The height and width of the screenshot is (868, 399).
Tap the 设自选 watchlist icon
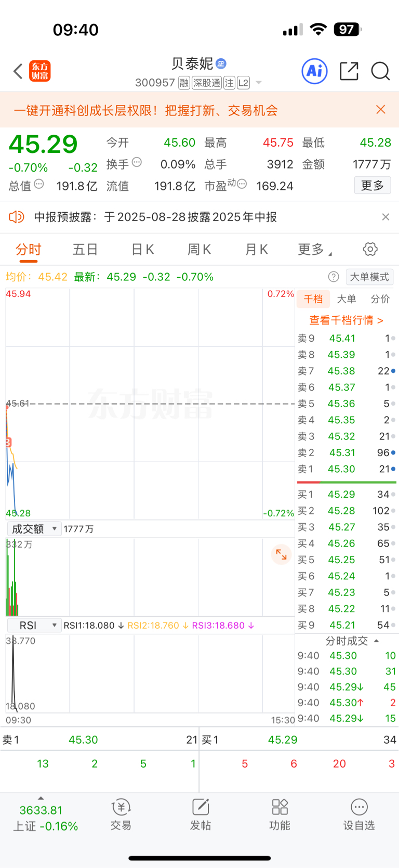(359, 815)
